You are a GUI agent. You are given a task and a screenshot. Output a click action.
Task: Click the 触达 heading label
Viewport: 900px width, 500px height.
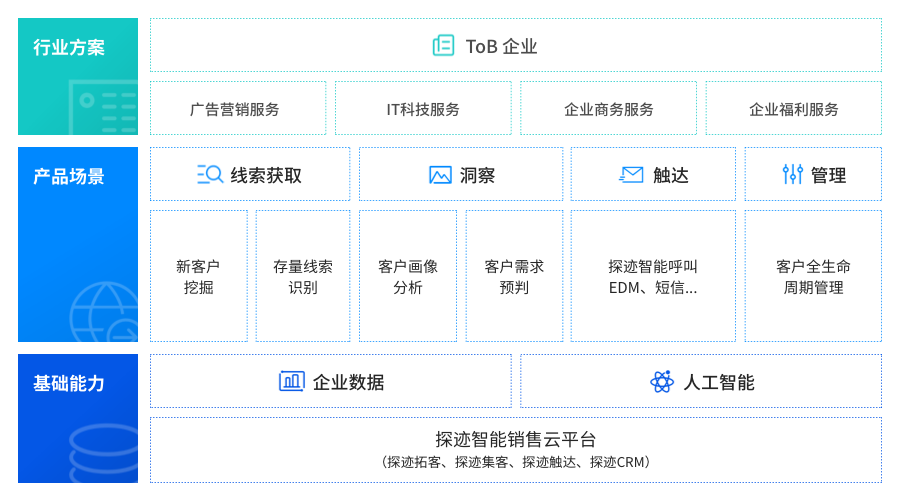(x=670, y=176)
